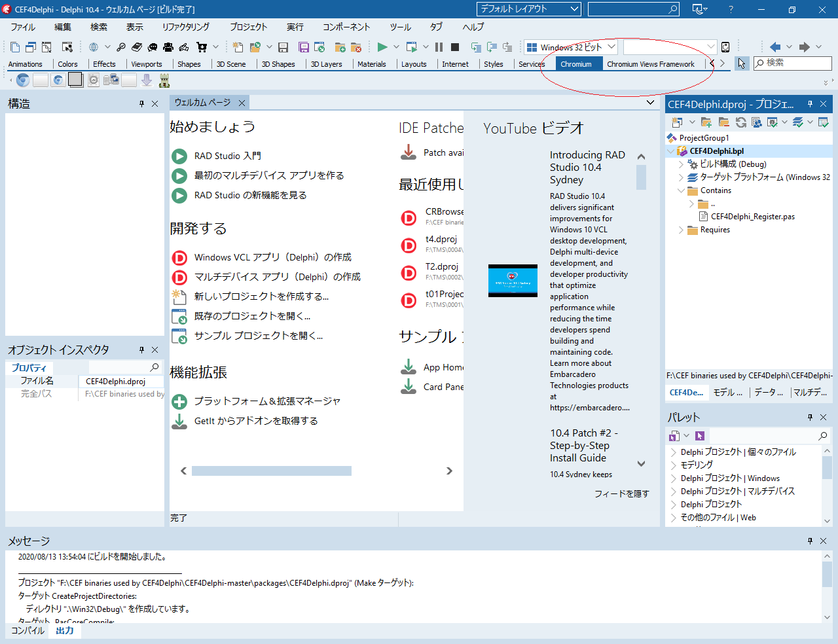This screenshot has width=838, height=644.
Task: Click the device refresh icon beside platform combo
Action: tap(725, 46)
